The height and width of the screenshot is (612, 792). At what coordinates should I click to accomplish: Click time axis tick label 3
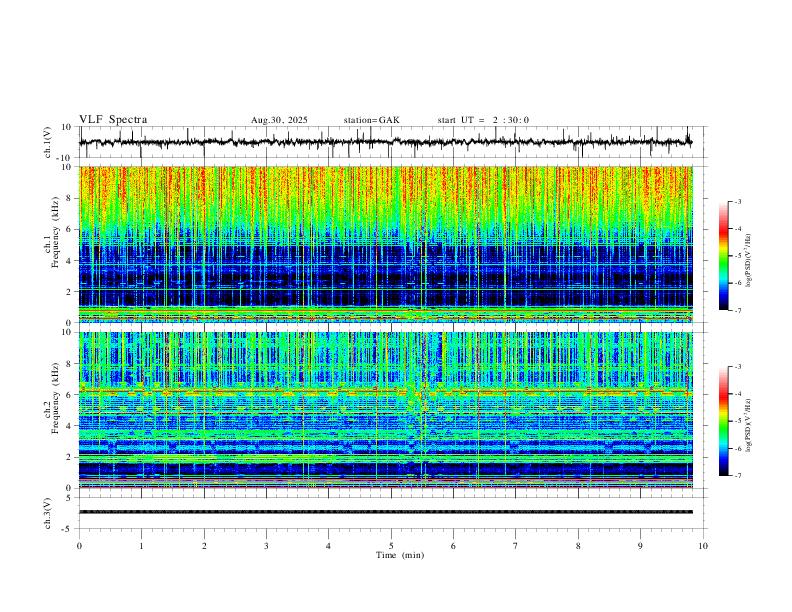[x=266, y=546]
